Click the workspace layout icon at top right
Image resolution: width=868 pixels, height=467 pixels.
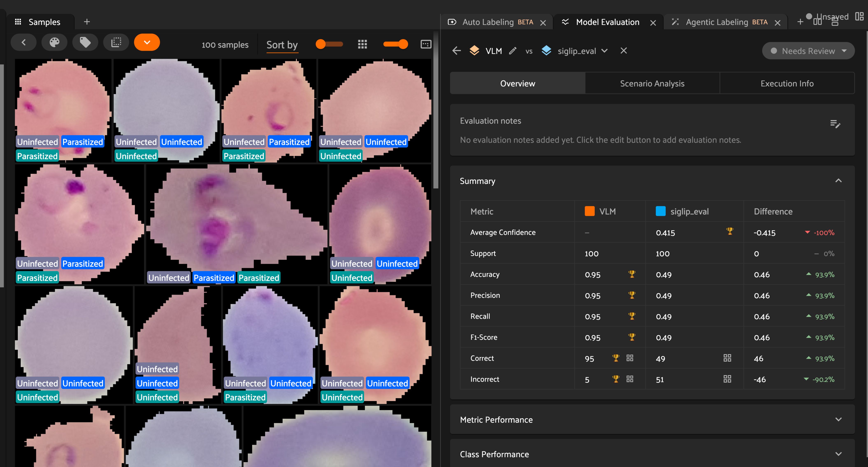(860, 16)
